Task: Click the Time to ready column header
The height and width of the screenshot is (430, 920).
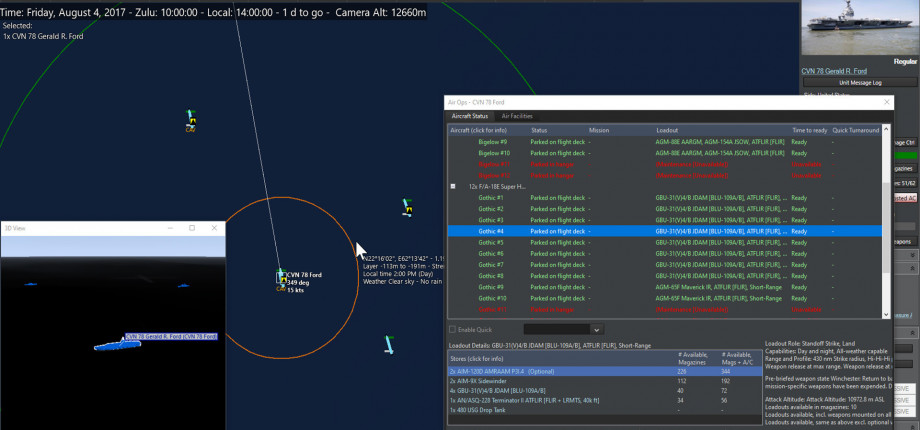Action: pyautogui.click(x=810, y=130)
